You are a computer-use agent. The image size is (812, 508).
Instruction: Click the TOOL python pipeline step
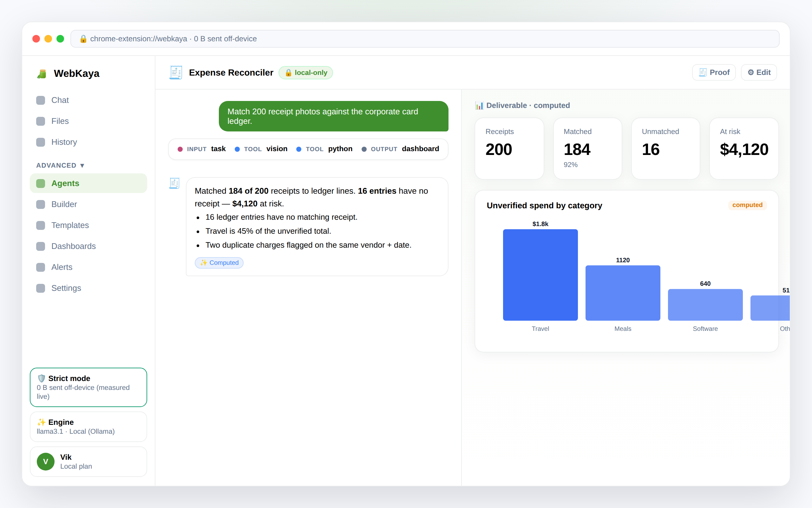[324, 149]
